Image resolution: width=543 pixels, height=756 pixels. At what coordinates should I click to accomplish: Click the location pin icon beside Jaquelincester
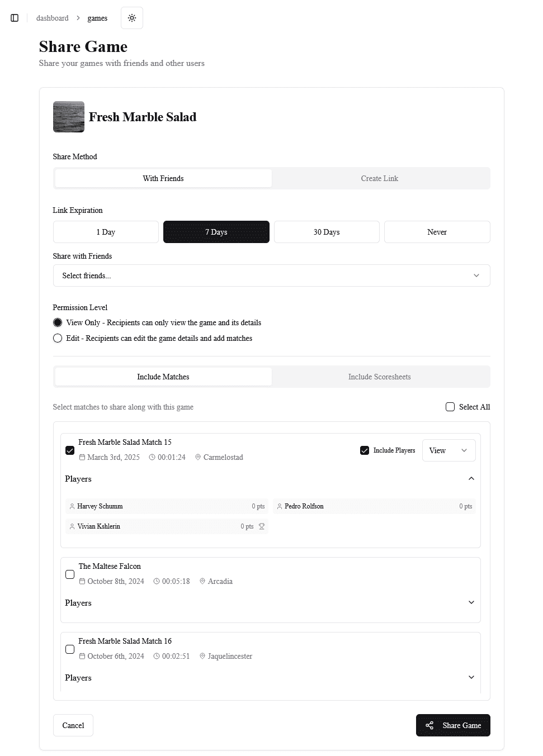coord(202,656)
